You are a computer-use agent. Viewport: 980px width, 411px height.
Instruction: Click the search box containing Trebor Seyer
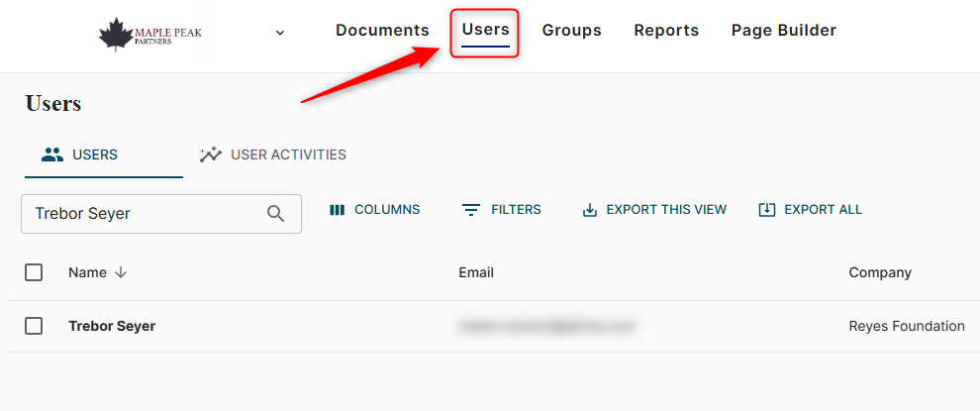(x=148, y=214)
